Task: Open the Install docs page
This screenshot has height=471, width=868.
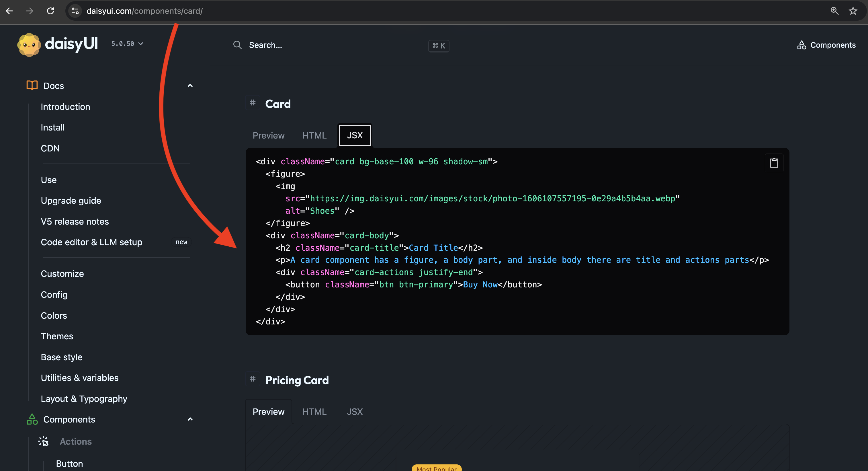Action: click(x=52, y=127)
